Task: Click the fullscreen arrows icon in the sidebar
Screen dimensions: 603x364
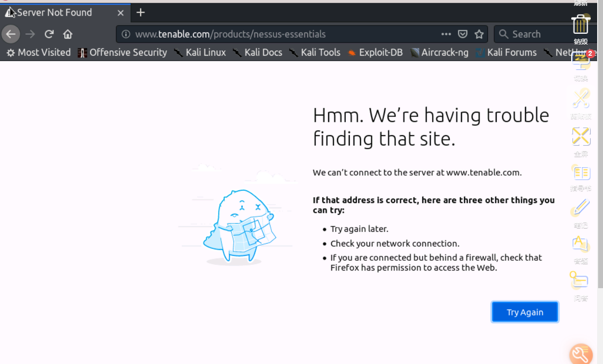Action: (581, 136)
